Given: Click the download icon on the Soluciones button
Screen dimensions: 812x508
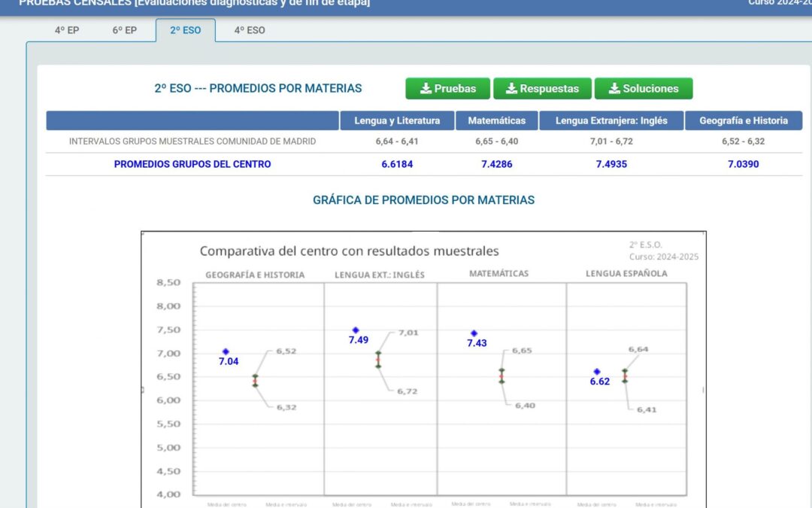Looking at the screenshot, I should [614, 89].
